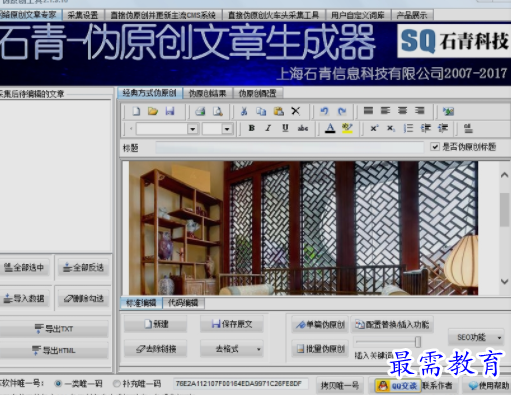Open 配置替换/插入功能 settings
The width and height of the screenshot is (511, 395).
point(392,324)
